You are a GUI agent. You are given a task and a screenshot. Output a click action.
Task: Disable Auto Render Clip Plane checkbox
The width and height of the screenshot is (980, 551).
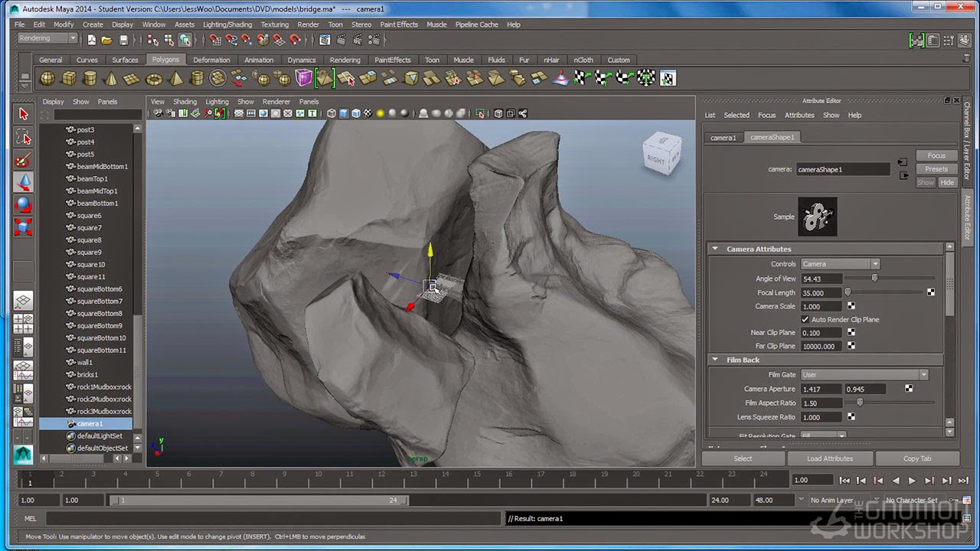pyautogui.click(x=805, y=319)
